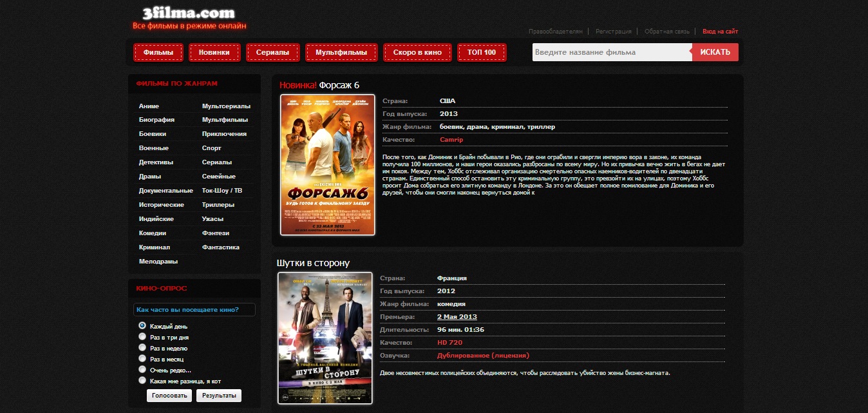
Task: Open the Правообладателям link
Action: (556, 32)
